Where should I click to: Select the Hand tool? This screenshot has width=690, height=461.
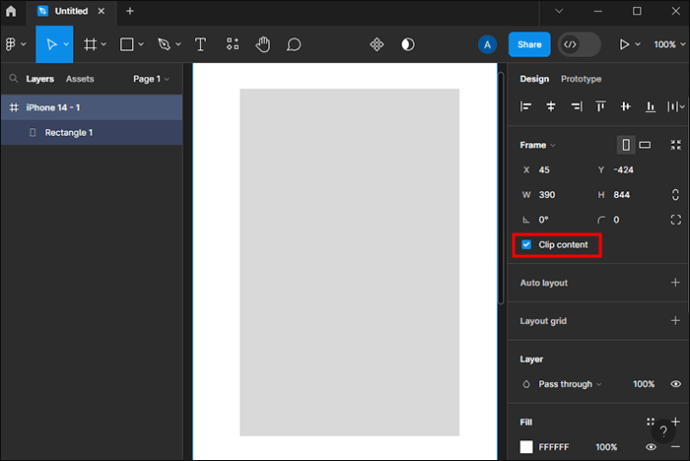[263, 45]
